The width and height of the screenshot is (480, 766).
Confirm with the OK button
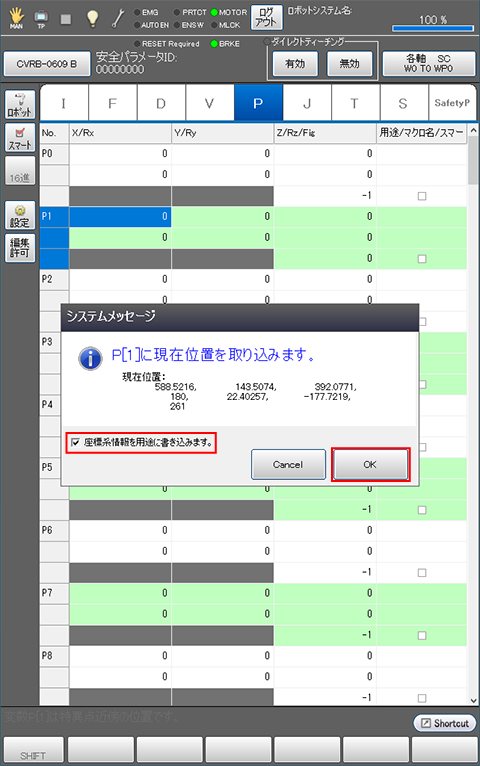pos(370,465)
